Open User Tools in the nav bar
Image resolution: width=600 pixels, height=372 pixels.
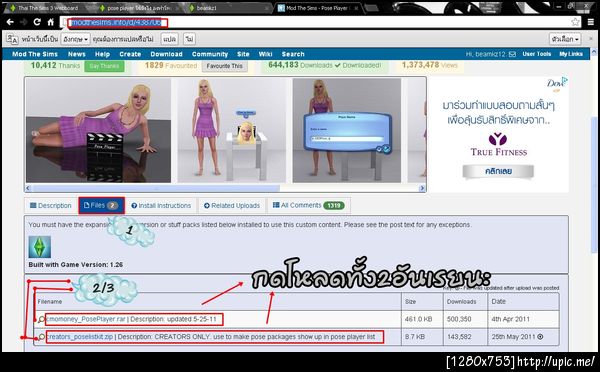tap(537, 54)
